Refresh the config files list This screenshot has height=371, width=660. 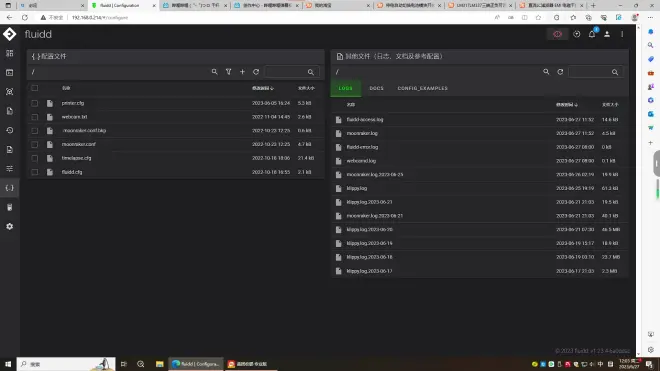[256, 72]
